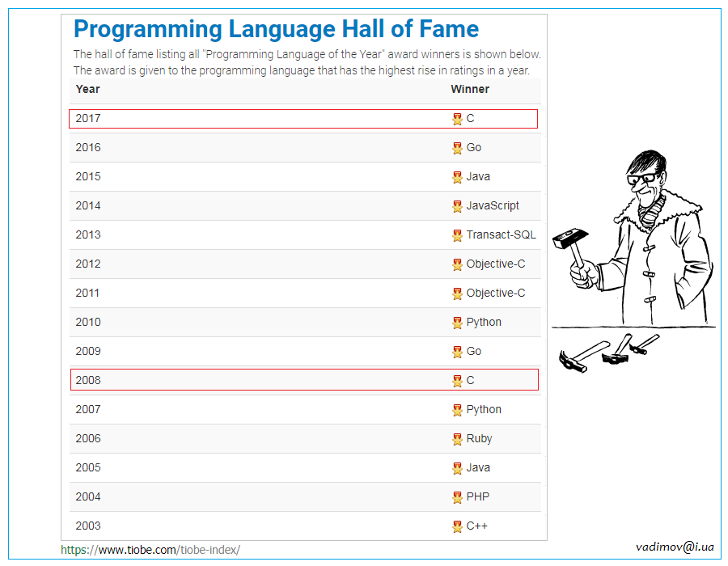Click the medal icon in the 2009 row
The image size is (728, 566).
coord(457,352)
